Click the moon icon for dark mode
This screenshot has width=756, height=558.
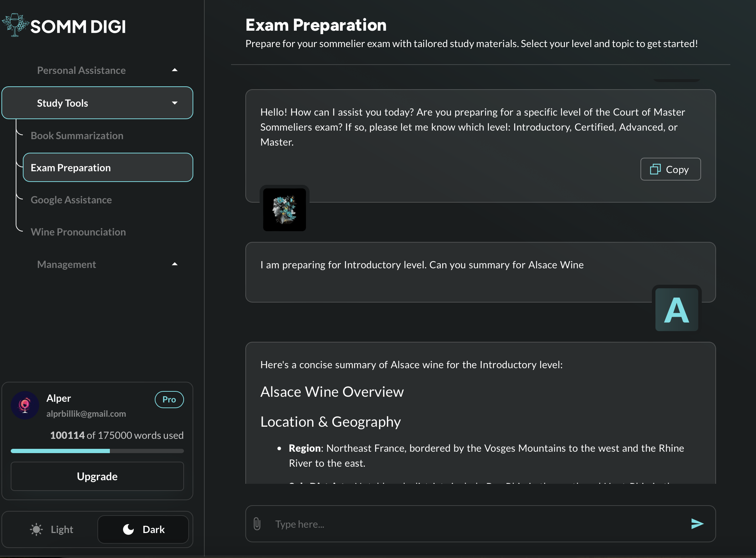(x=128, y=529)
